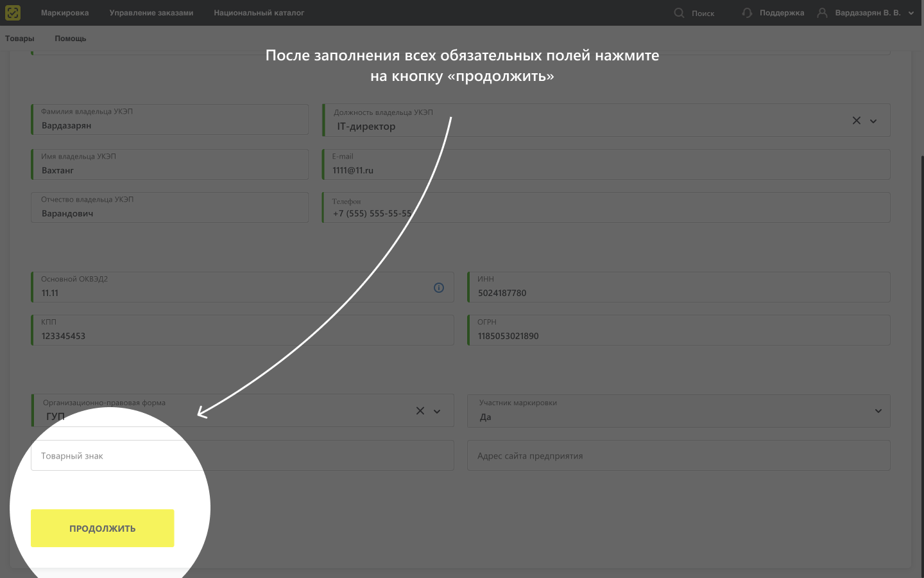924x578 pixels.
Task: Click the ПРОДОЛЖИТЬ button
Action: 103,529
